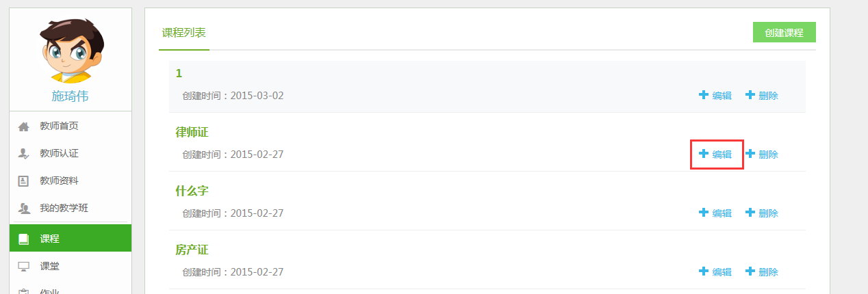Click the home icon beside 教师首页
Screen dimensions: 868x294
[24, 126]
